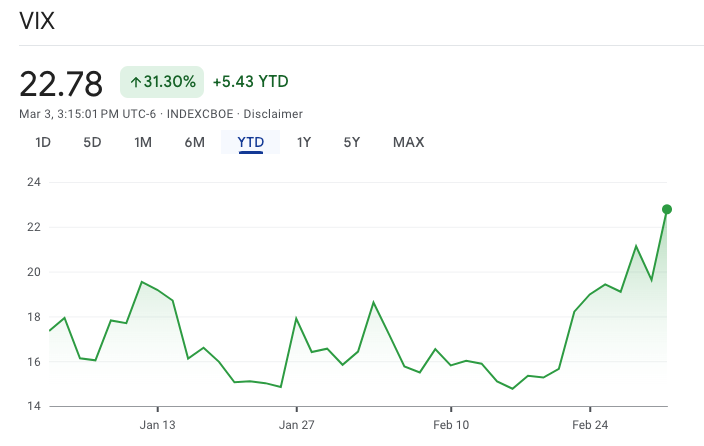The height and width of the screenshot is (446, 704).
Task: Show the 1M chart range
Action: [x=143, y=142]
